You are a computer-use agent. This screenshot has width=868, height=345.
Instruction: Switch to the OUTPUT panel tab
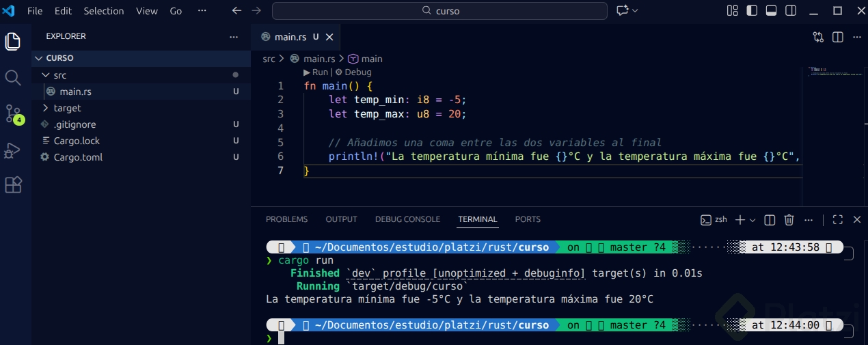click(x=341, y=219)
